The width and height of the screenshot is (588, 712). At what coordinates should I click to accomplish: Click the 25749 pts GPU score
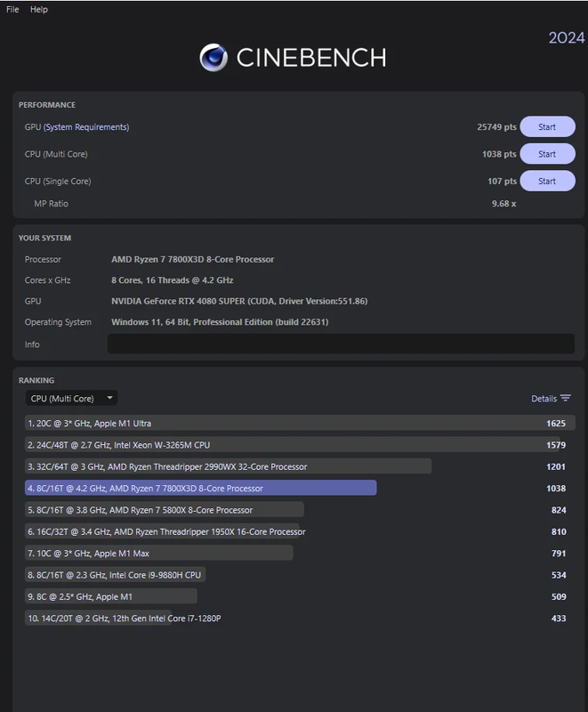pos(496,127)
